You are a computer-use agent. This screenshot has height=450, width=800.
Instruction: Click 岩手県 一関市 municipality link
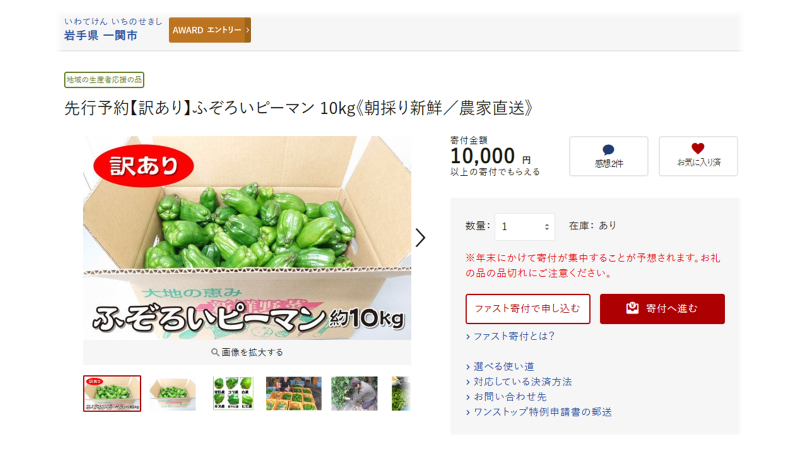tap(101, 35)
